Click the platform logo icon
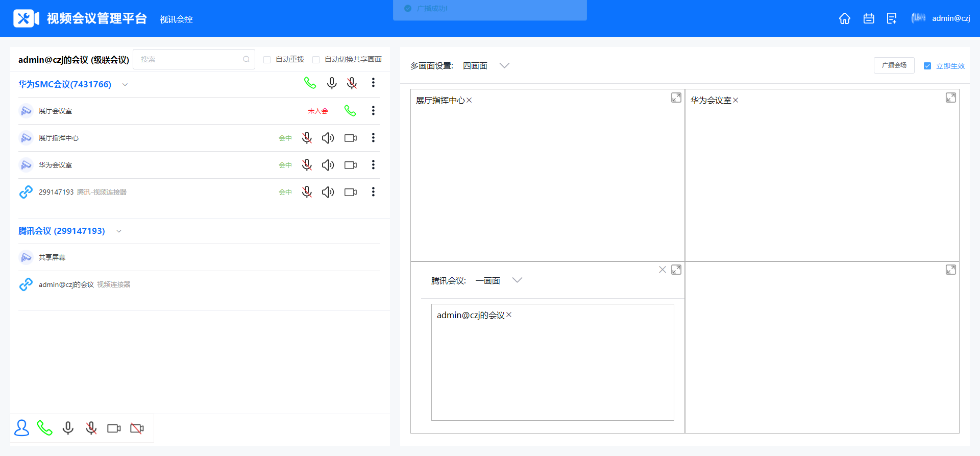The width and height of the screenshot is (980, 456). [x=26, y=18]
